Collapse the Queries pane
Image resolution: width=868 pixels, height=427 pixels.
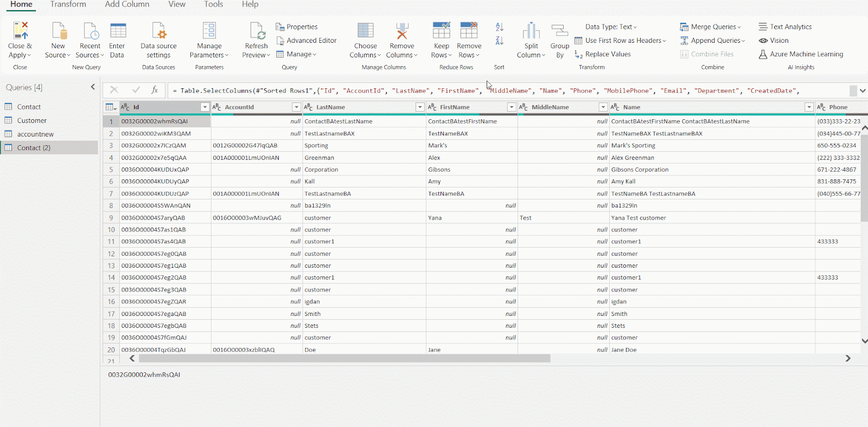tap(93, 87)
